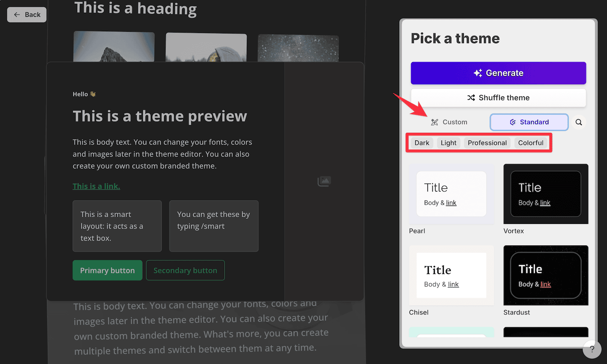The height and width of the screenshot is (364, 607).
Task: Select the Professional filter
Action: 487,143
